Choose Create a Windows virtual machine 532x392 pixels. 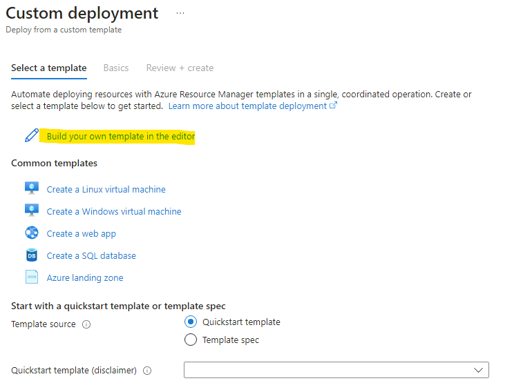coord(114,211)
